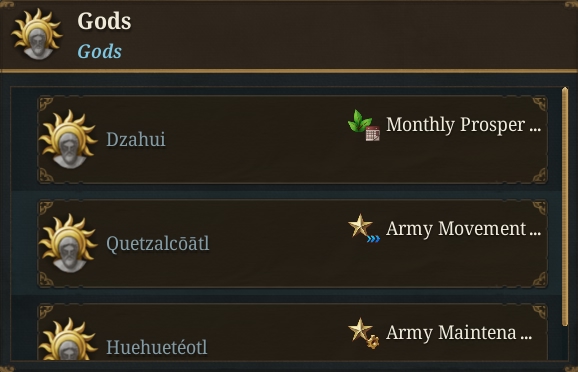Click the star with gear Army Maintenance icon

click(363, 333)
